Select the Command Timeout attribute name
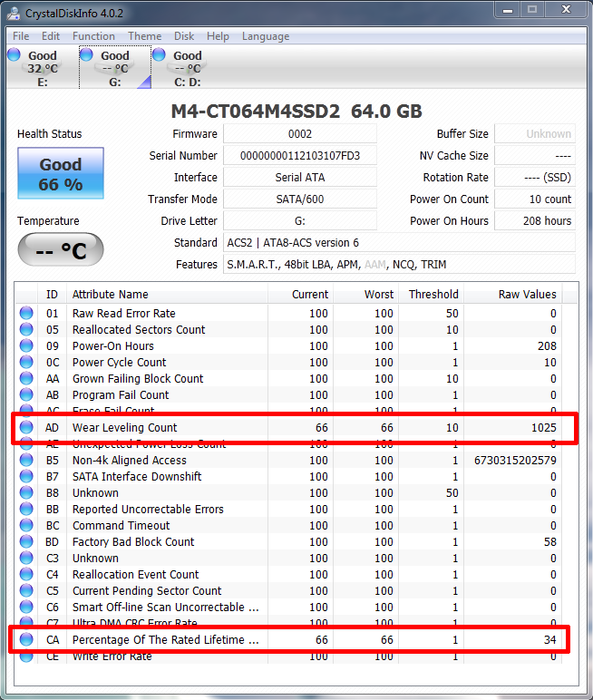The width and height of the screenshot is (593, 700). pyautogui.click(x=121, y=525)
